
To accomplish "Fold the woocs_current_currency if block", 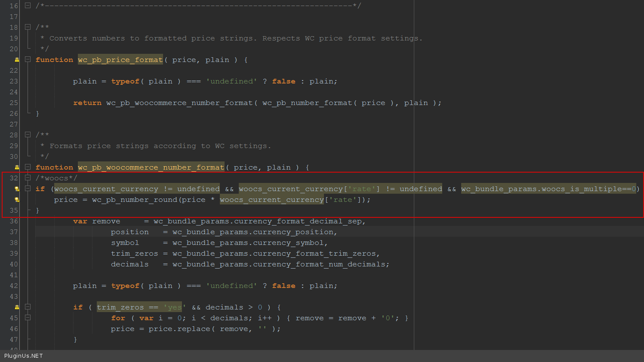I will click(28, 189).
